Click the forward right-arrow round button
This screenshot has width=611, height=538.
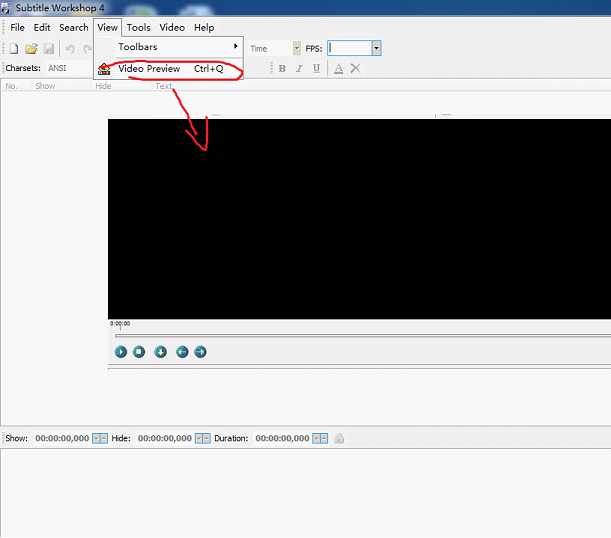click(x=200, y=352)
